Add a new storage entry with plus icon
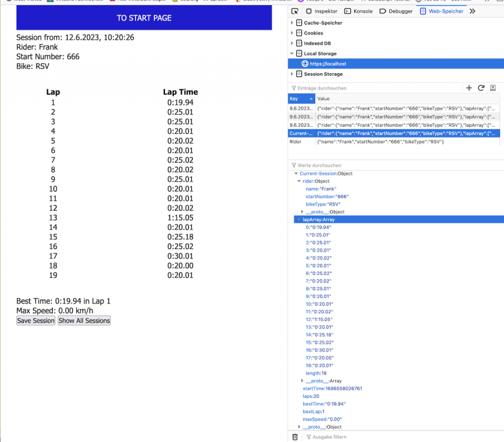This screenshot has width=504, height=442. [x=469, y=88]
